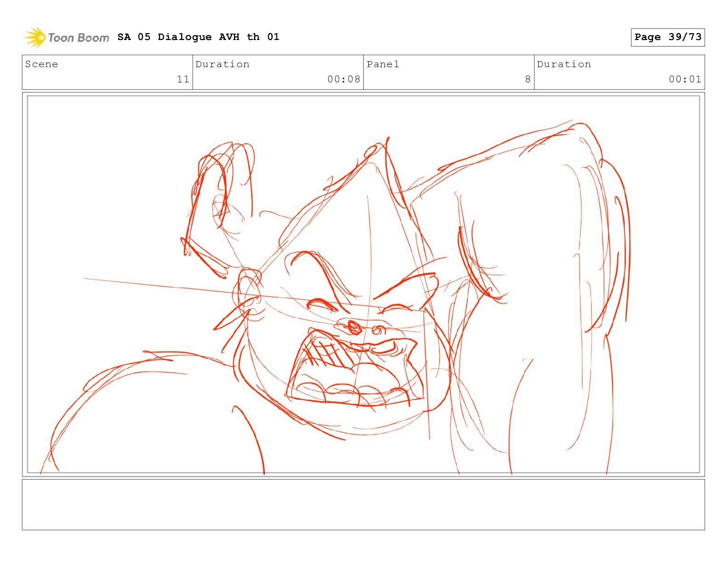Click the 'Scene' header label

click(x=41, y=64)
